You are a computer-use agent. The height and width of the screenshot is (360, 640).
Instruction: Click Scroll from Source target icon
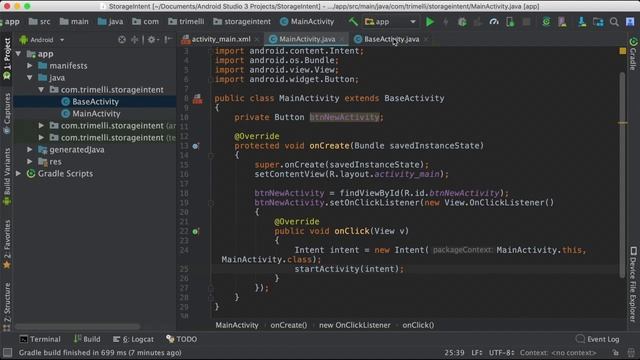click(x=122, y=40)
